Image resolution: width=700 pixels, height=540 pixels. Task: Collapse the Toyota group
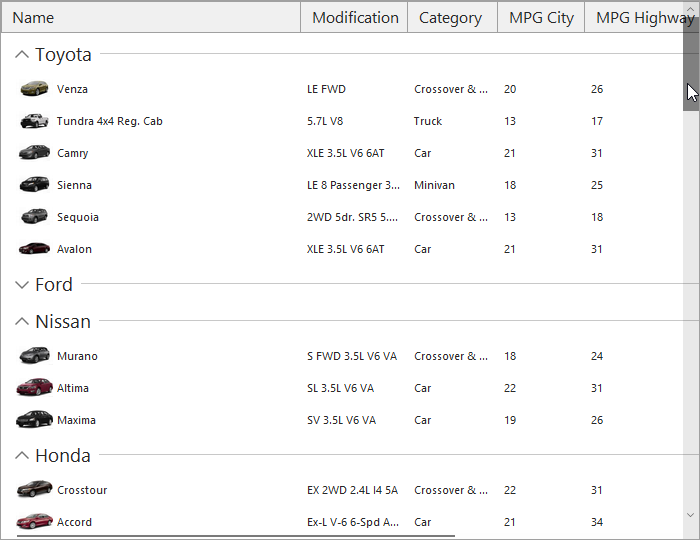pos(22,54)
